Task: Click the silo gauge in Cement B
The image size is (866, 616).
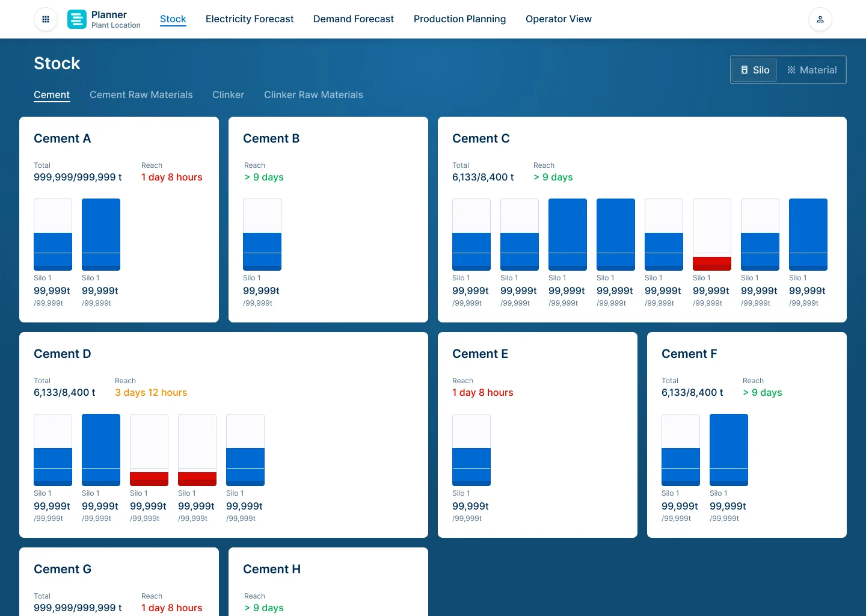Action: tap(262, 235)
